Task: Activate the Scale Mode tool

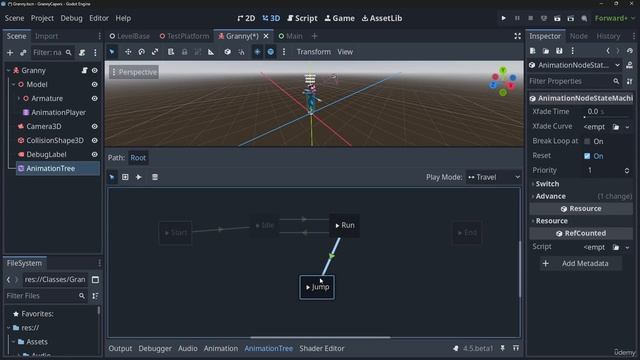Action: 155,52
